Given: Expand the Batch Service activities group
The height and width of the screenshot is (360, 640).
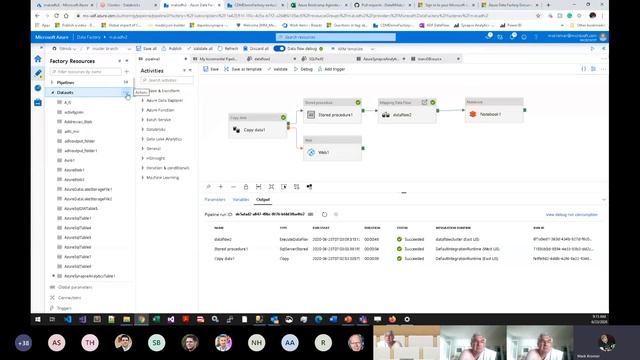Looking at the screenshot, I should point(142,120).
